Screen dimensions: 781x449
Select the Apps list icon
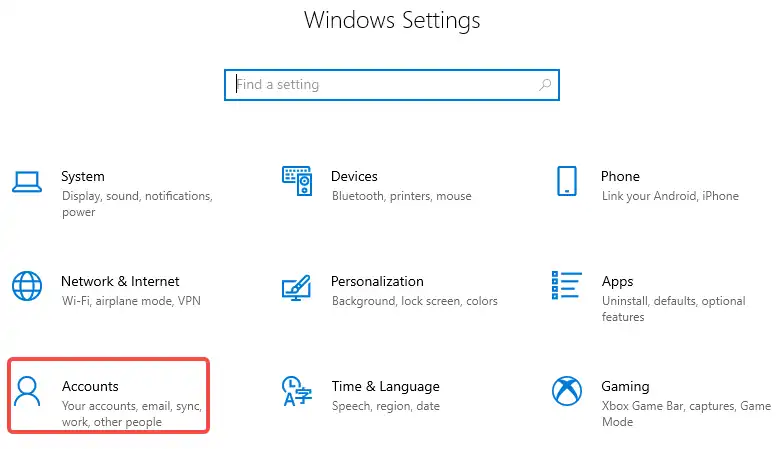567,285
